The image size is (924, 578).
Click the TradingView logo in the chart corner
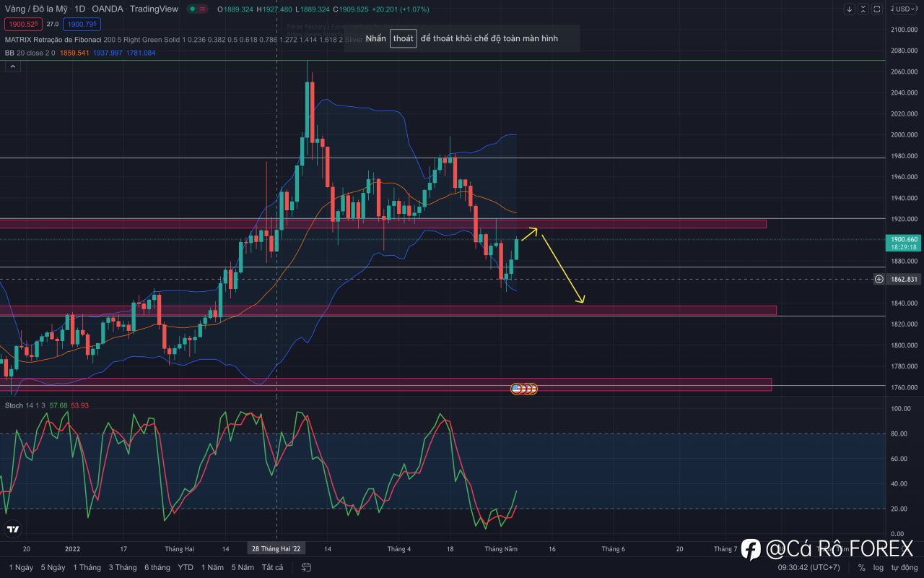point(12,530)
